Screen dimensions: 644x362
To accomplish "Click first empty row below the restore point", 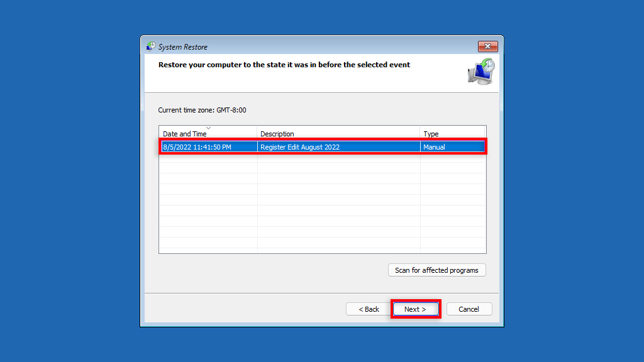I will click(x=322, y=158).
